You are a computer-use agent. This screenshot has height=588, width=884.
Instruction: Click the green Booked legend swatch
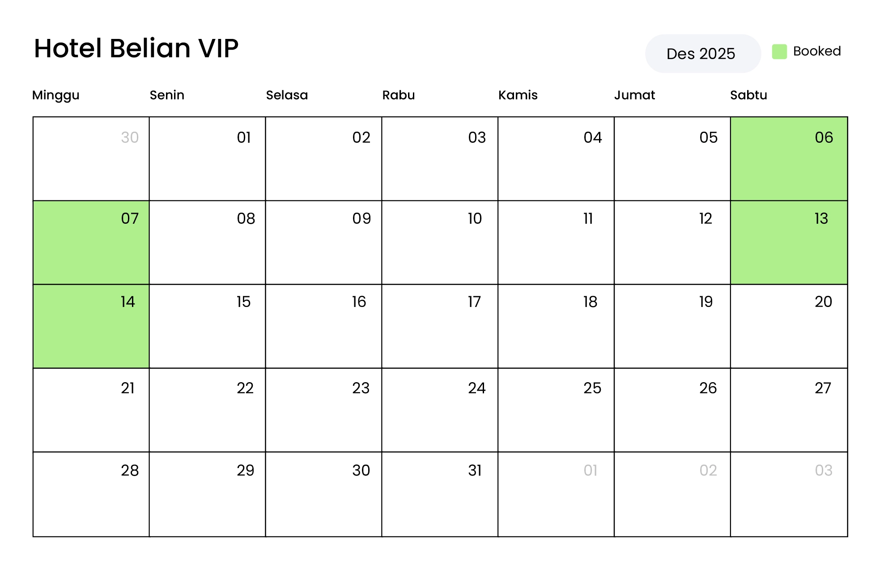click(779, 51)
